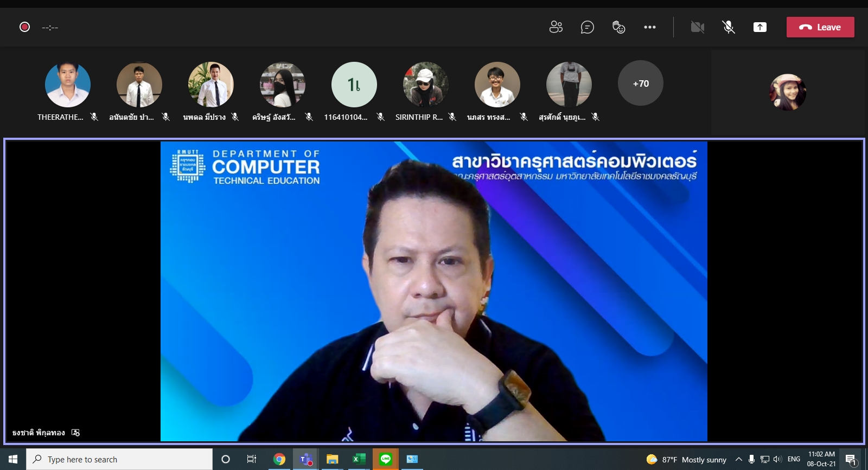Select อนันตชัย participant avatar
This screenshot has width=868, height=470.
click(139, 85)
